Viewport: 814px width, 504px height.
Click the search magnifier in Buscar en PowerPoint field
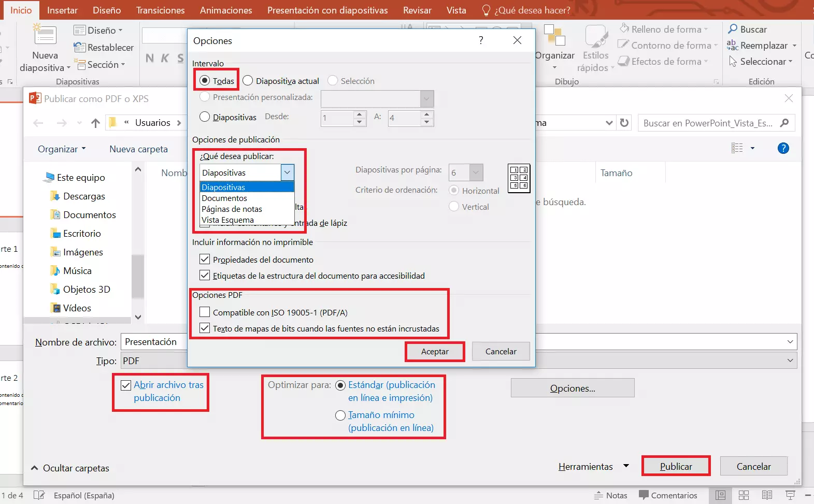coord(784,123)
